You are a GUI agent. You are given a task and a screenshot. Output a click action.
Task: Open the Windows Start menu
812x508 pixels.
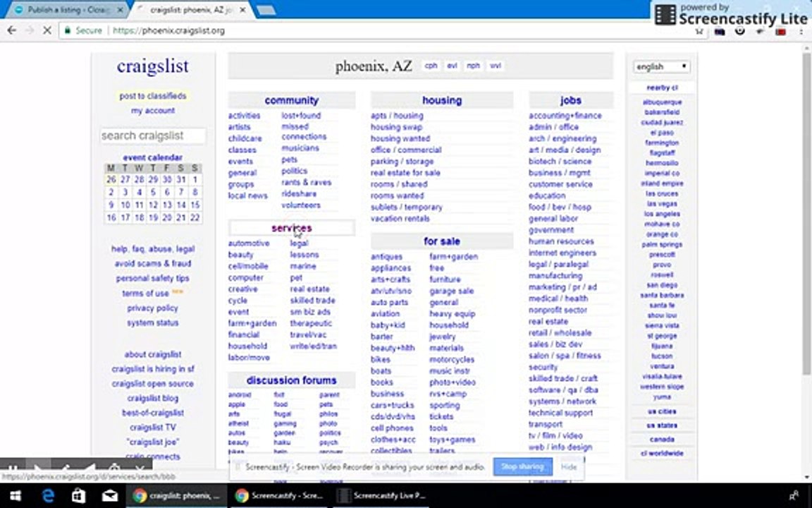pyautogui.click(x=16, y=495)
